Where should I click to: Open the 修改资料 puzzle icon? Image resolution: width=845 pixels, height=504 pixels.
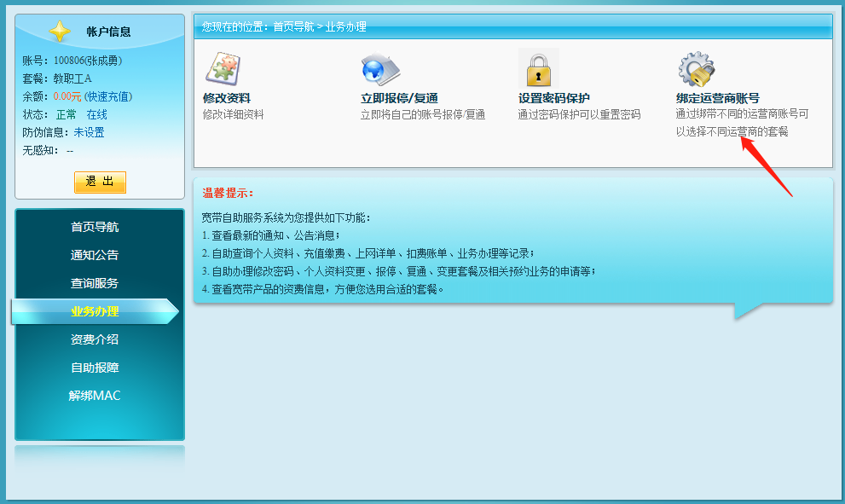(x=223, y=68)
